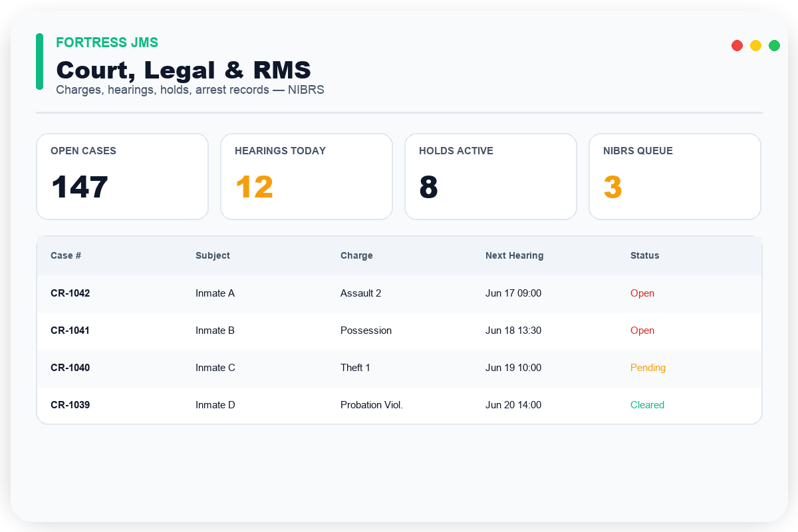Image resolution: width=798 pixels, height=532 pixels.
Task: Click hearing date Jun 18 13:30
Action: click(x=513, y=331)
